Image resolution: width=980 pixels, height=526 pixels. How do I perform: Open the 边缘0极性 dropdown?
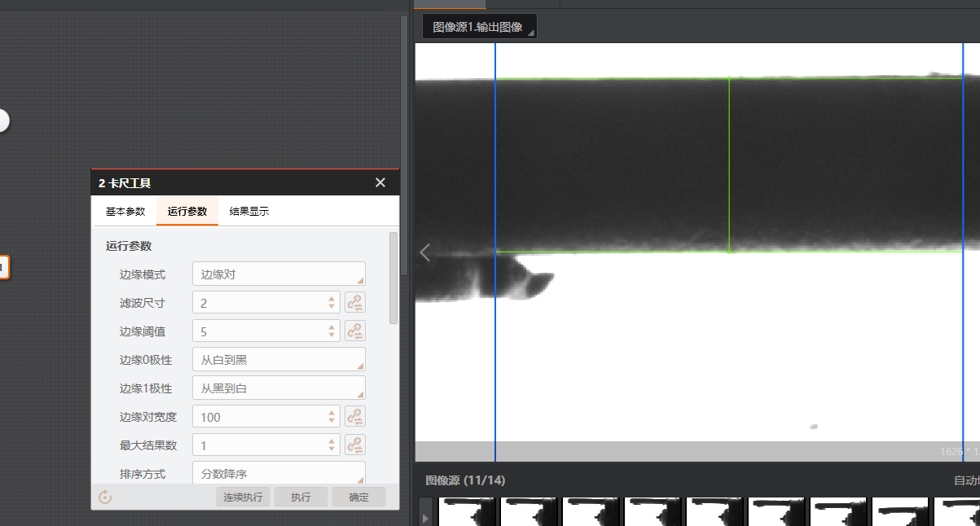(279, 360)
